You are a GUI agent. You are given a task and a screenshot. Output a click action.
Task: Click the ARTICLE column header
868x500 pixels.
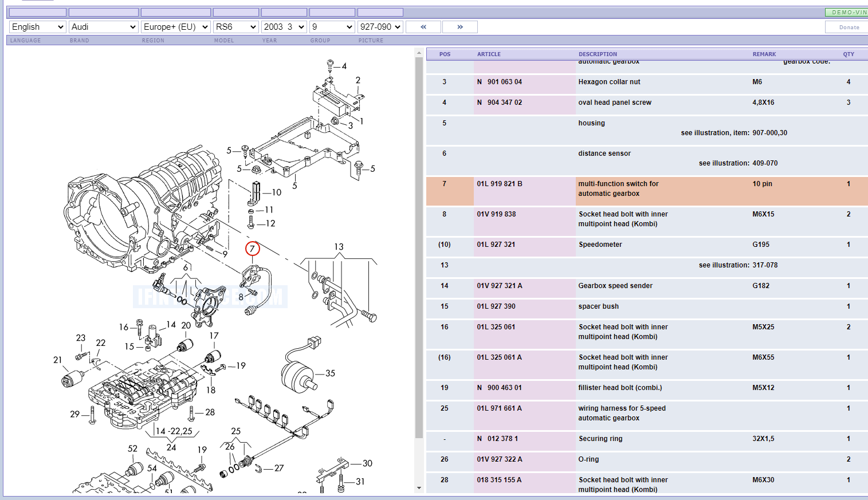coord(489,54)
